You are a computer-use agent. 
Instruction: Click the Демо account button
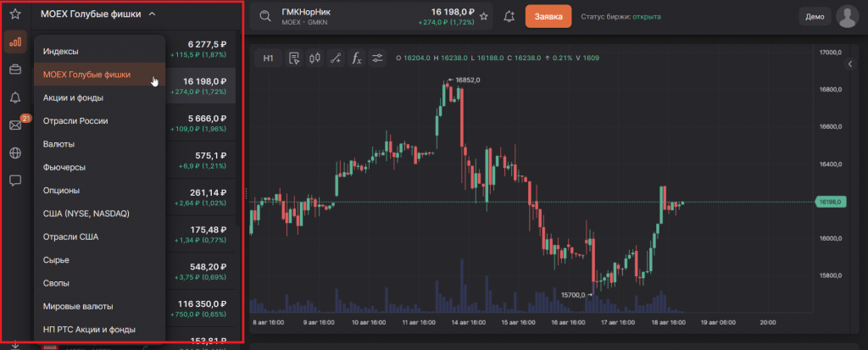[815, 17]
